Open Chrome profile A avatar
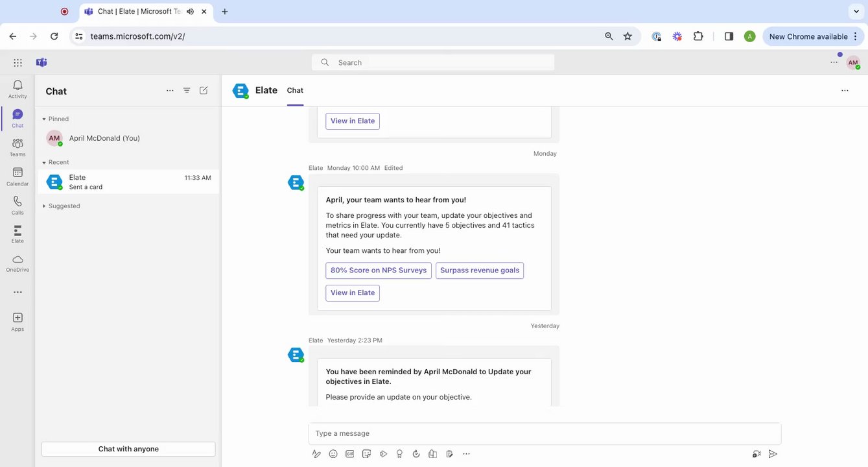Screen dimensions: 868x467 (x=750, y=36)
